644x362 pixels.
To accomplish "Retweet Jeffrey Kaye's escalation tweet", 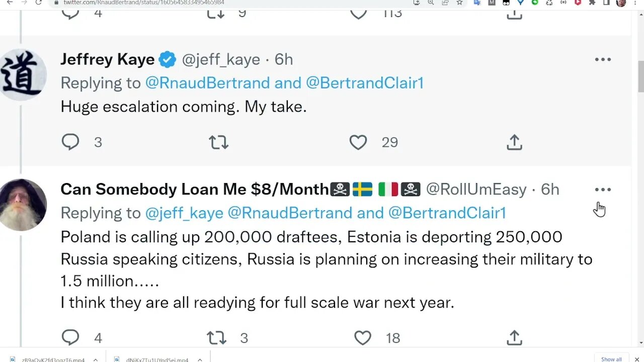I will [218, 143].
